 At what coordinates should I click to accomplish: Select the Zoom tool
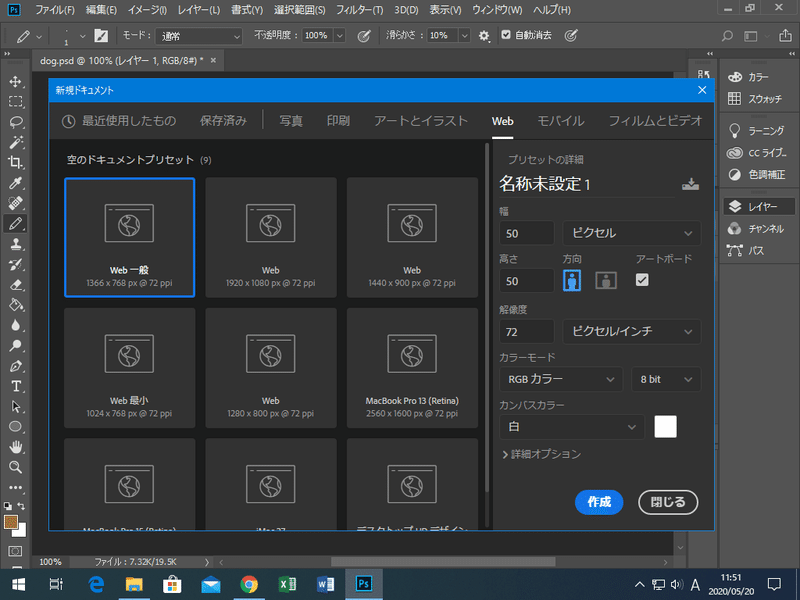point(15,467)
